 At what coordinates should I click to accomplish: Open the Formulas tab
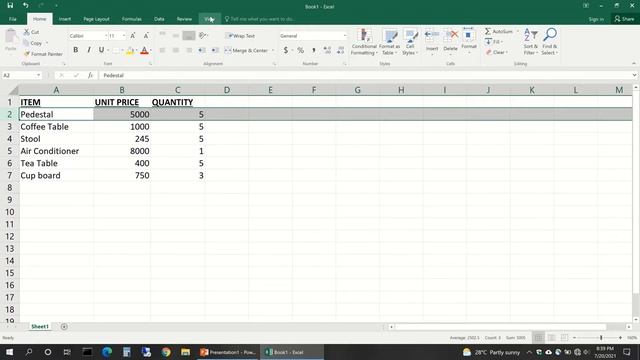pyautogui.click(x=131, y=19)
